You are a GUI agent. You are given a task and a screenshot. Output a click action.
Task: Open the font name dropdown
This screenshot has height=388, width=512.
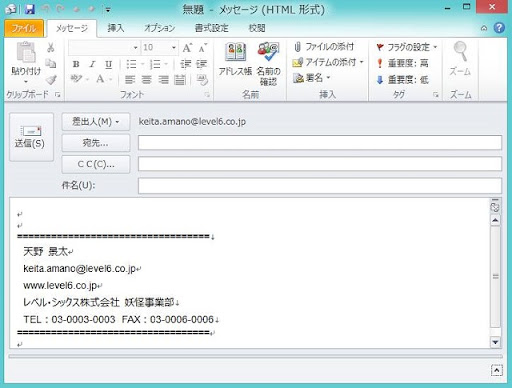pos(135,48)
